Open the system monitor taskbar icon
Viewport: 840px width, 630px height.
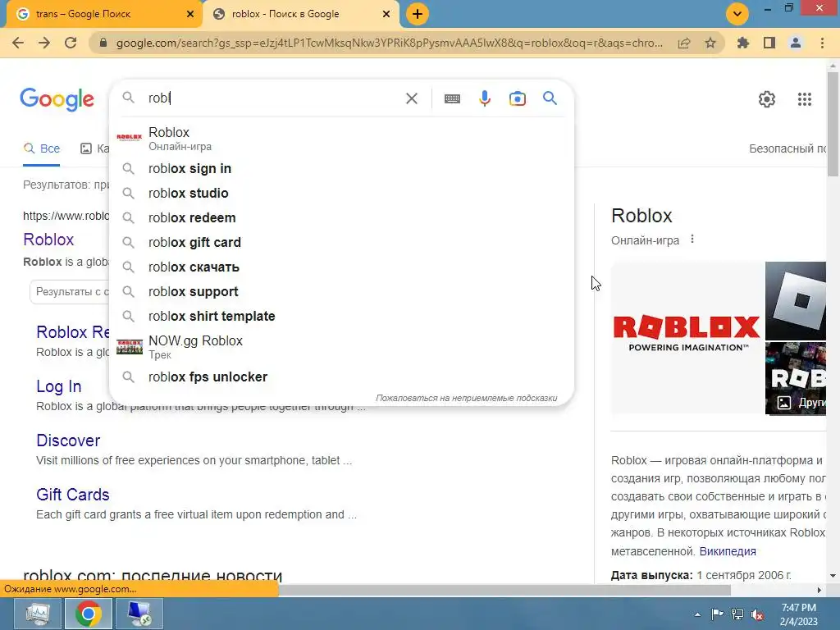(x=38, y=614)
